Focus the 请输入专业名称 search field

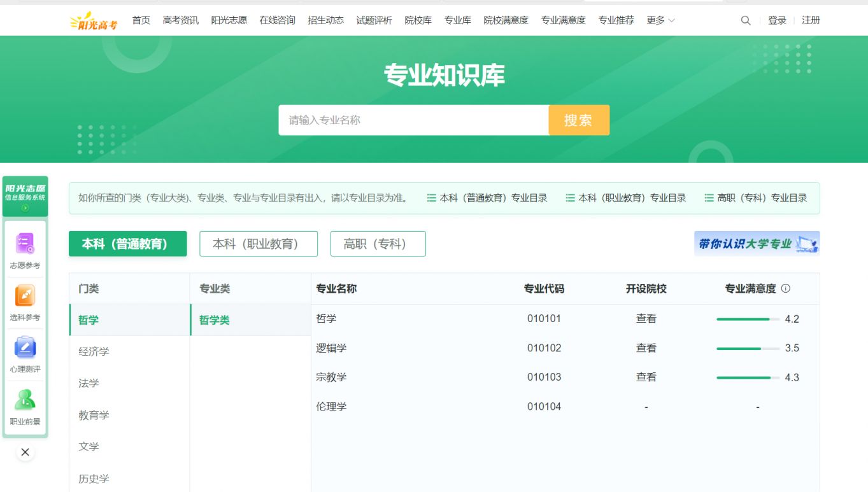(413, 120)
